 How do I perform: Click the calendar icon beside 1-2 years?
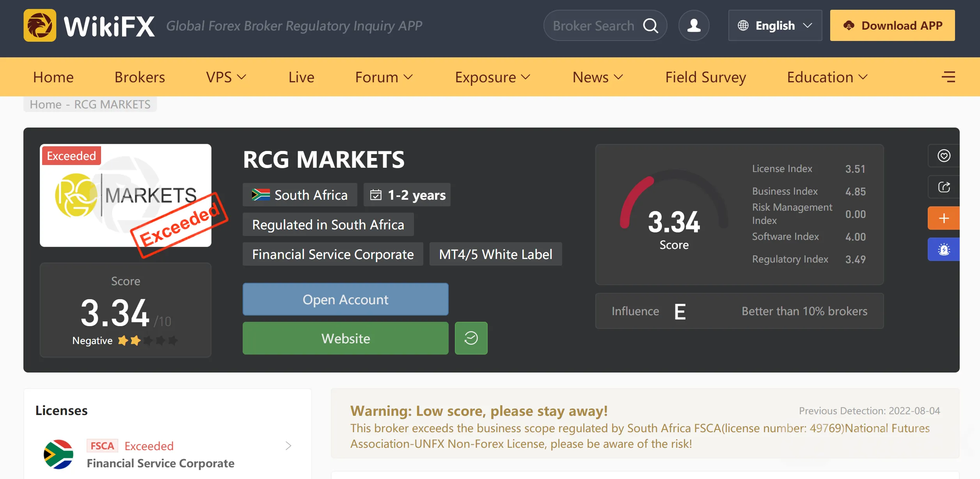376,195
